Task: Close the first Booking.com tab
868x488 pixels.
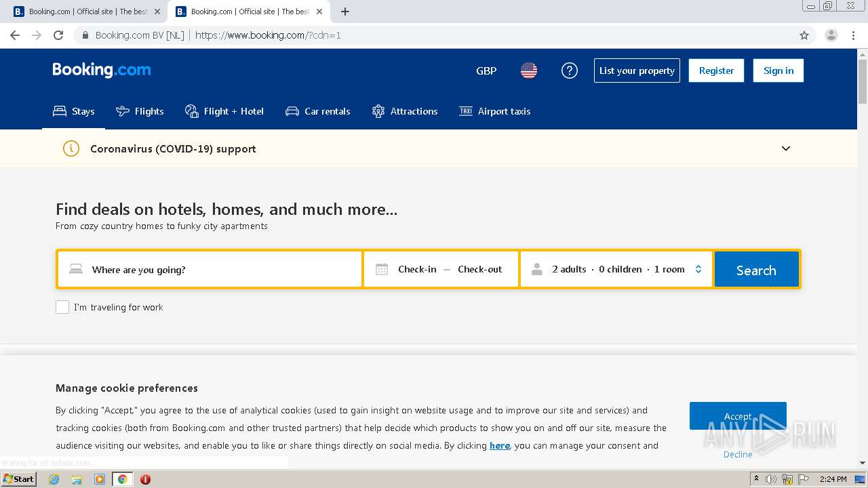Action: [x=157, y=12]
